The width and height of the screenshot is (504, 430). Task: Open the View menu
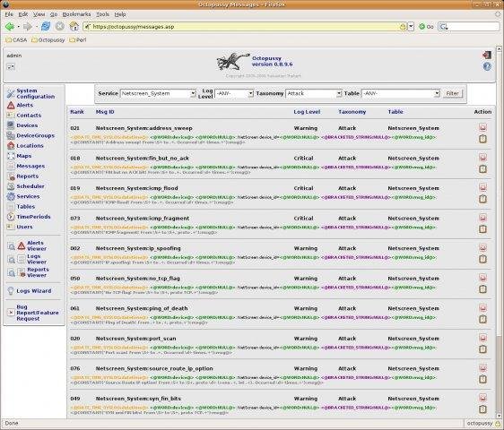click(39, 14)
